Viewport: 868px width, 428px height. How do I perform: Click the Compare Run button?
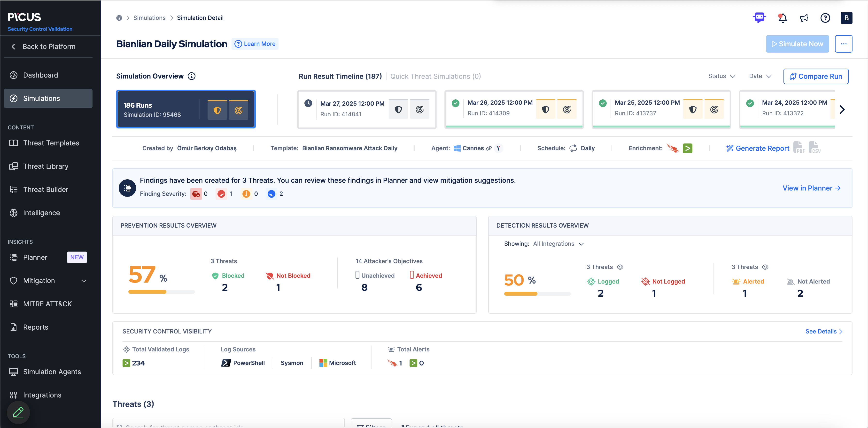815,77
